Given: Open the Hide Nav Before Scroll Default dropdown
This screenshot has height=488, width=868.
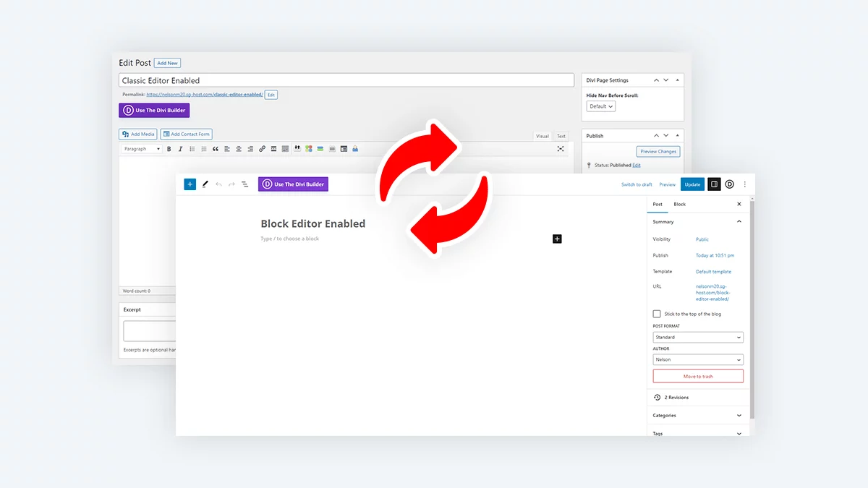Looking at the screenshot, I should (600, 106).
